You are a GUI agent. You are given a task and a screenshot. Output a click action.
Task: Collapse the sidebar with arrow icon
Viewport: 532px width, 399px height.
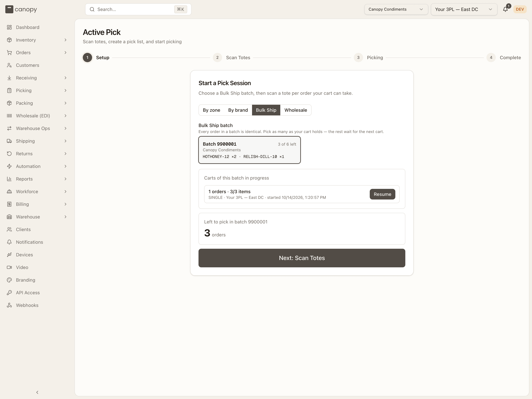(x=37, y=392)
